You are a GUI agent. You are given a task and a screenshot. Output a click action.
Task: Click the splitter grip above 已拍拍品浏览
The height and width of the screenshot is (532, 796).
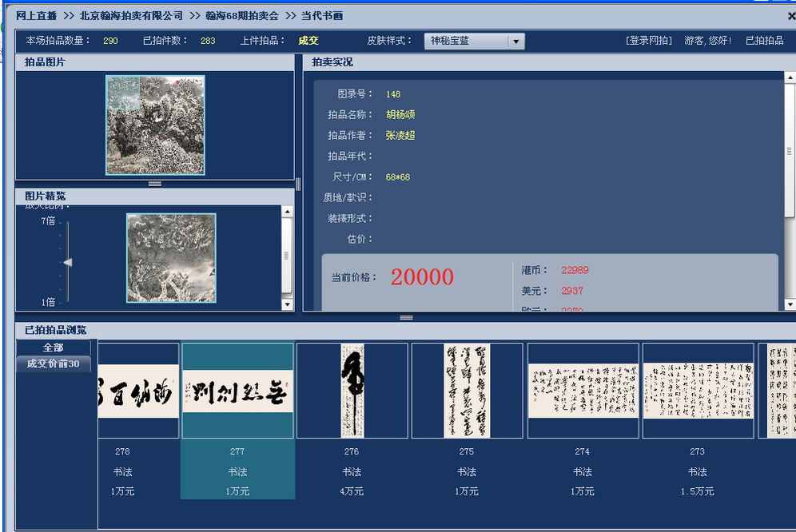tap(406, 318)
